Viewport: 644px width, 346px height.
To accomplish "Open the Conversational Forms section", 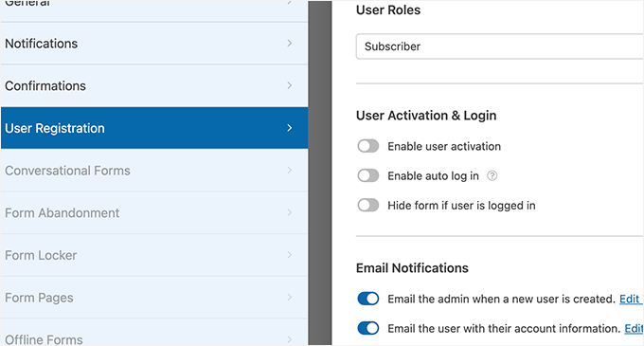I will click(154, 170).
